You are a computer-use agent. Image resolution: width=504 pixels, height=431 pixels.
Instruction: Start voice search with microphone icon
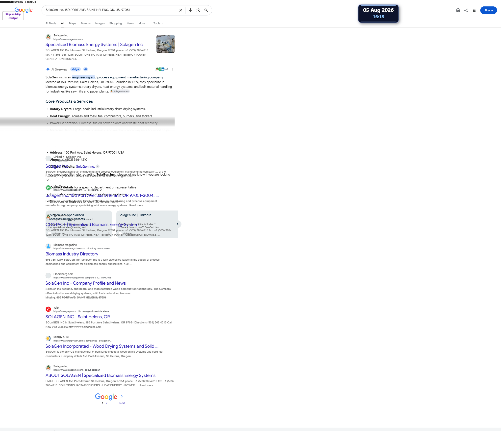(190, 10)
